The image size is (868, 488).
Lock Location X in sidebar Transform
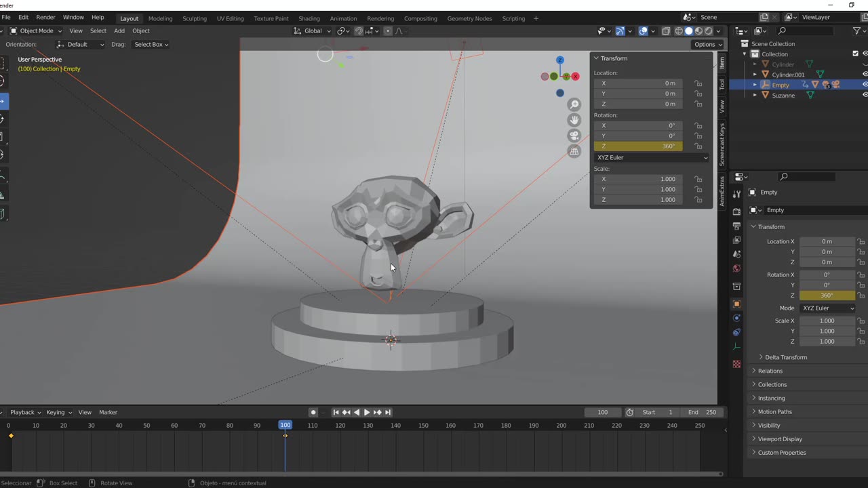[698, 83]
